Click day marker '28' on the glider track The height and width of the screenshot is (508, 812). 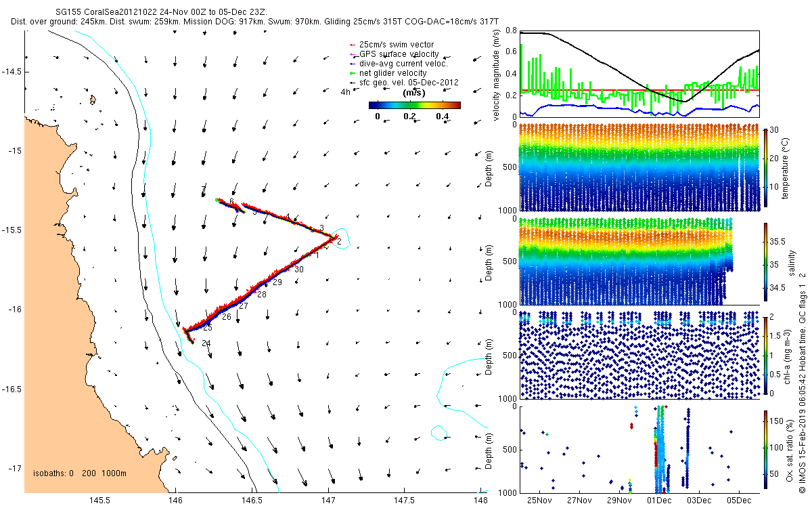262,295
